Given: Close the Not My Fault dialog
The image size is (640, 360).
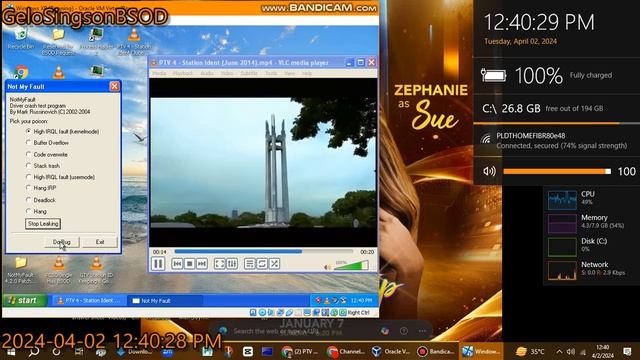Looking at the screenshot, I should tap(114, 86).
